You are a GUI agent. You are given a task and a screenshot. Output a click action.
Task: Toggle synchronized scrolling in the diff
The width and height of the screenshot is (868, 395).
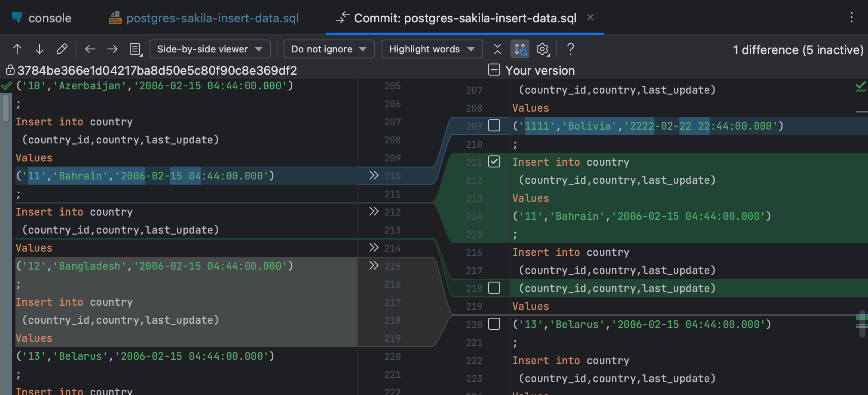(520, 49)
